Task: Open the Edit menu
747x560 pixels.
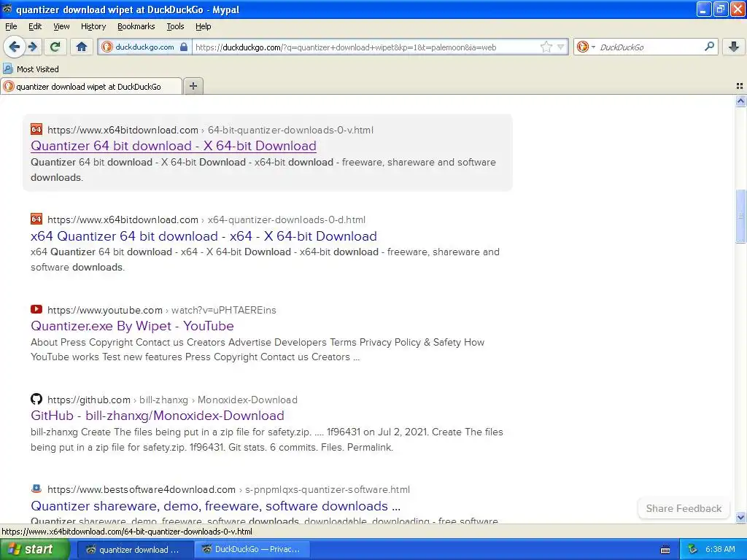Action: click(35, 26)
